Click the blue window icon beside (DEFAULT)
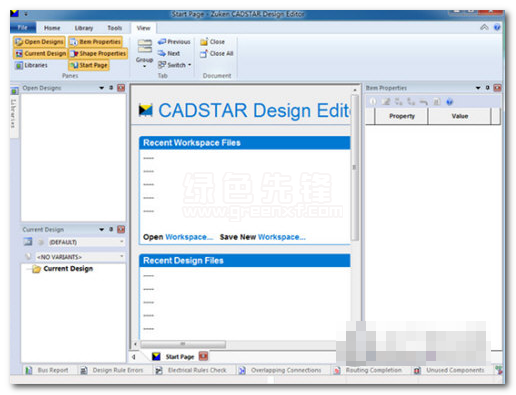 pos(28,242)
